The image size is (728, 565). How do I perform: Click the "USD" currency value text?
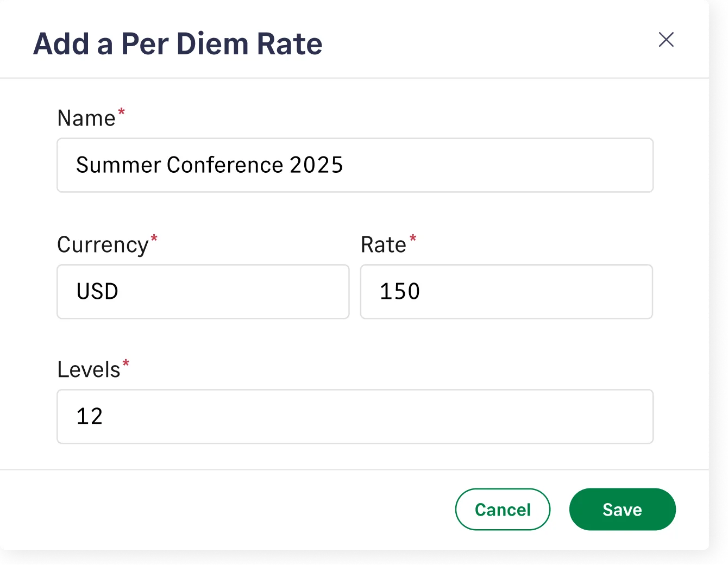97,292
